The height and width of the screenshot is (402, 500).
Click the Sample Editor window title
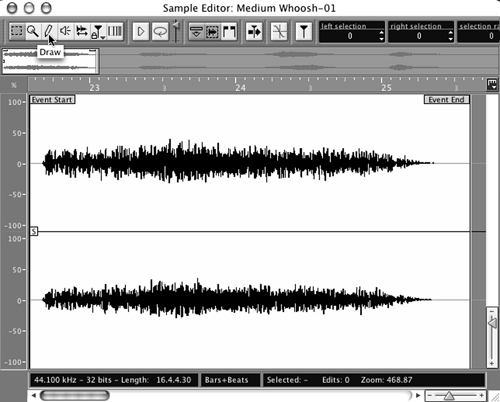click(249, 8)
